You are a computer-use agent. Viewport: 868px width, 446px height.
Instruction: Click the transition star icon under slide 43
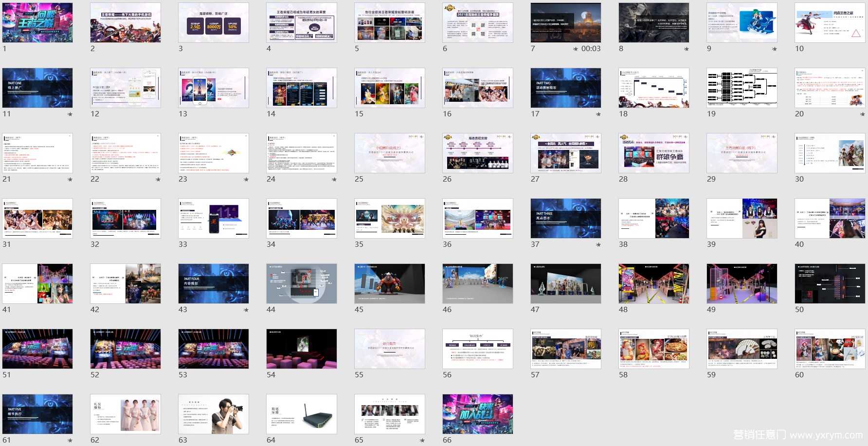tap(246, 310)
